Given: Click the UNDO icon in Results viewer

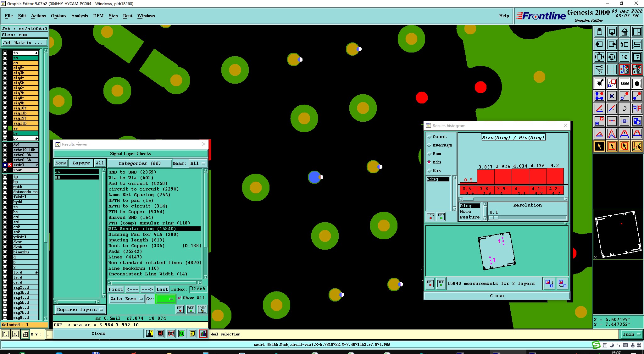Looking at the screenshot, I should click(202, 309).
